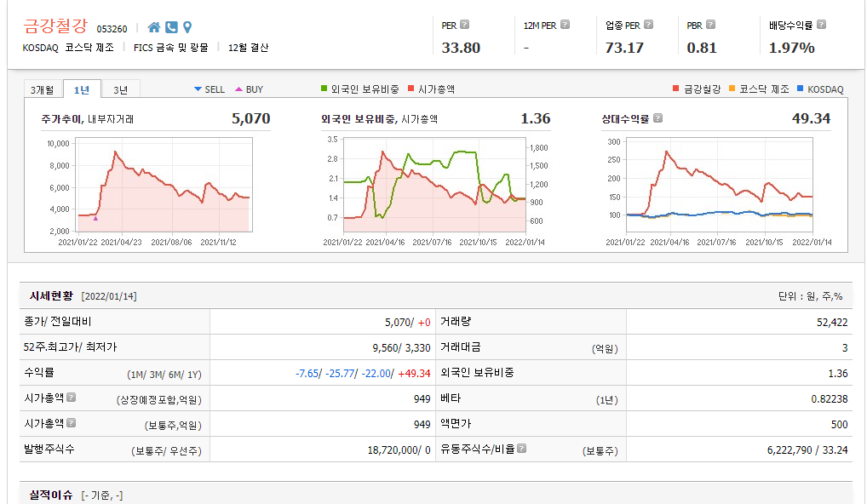Click the 금강철강 company name heading
867x504 pixels.
(55, 26)
